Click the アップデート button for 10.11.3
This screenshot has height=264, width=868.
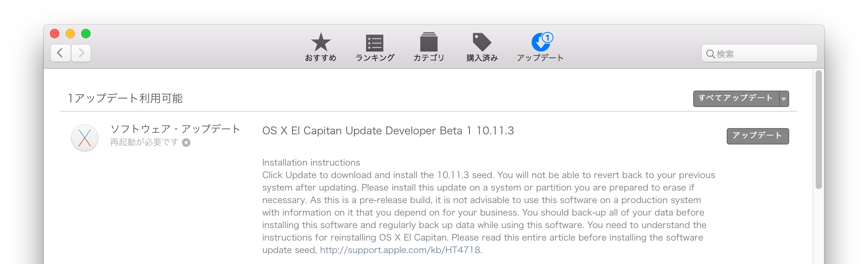(x=758, y=136)
